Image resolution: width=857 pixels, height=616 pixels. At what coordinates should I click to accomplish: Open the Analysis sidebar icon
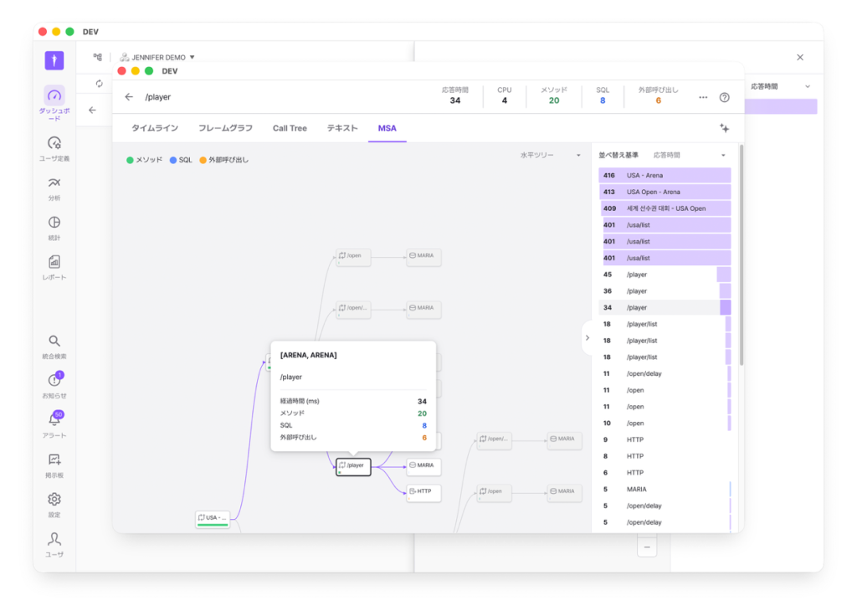[x=54, y=183]
